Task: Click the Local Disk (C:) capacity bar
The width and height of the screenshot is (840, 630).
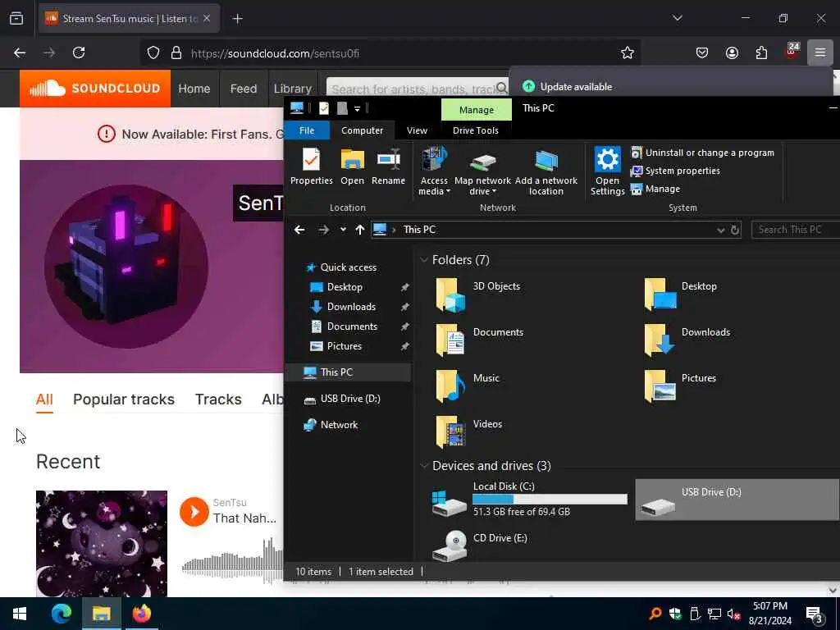Action: (550, 500)
